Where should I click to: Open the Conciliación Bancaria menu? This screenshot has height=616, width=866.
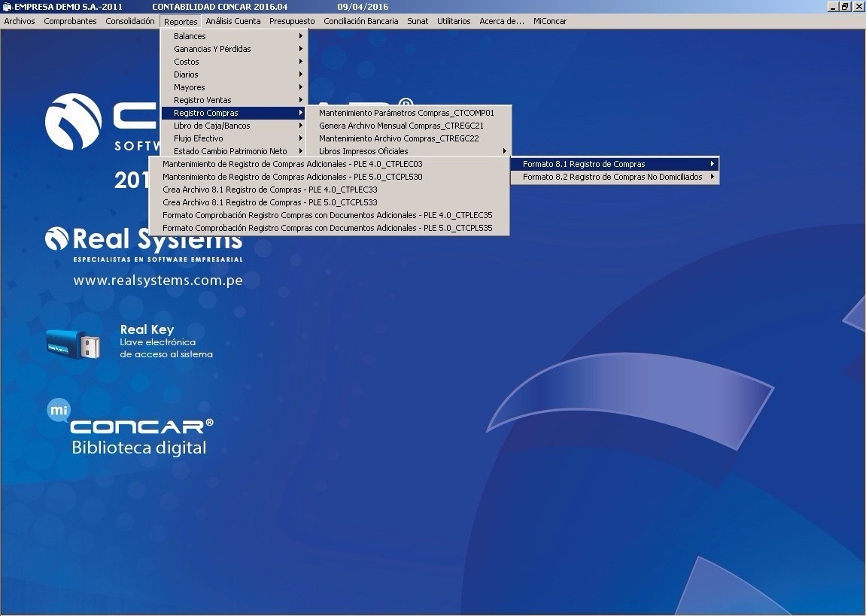[360, 21]
